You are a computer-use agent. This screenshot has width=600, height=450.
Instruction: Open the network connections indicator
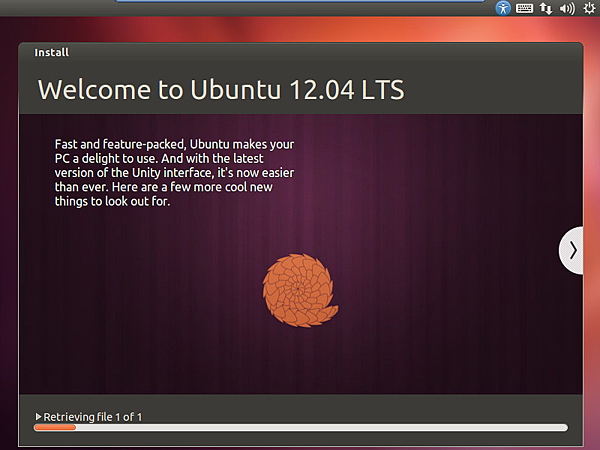coord(546,8)
